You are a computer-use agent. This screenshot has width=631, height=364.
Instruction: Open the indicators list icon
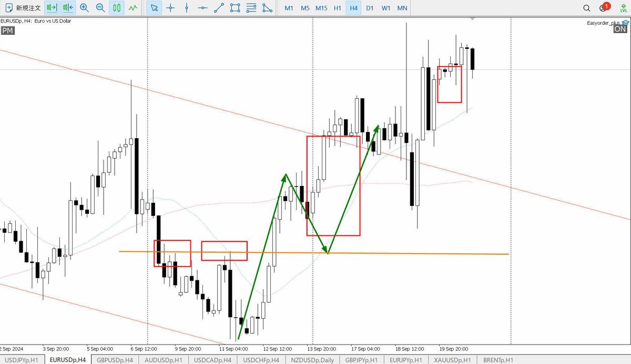point(134,8)
